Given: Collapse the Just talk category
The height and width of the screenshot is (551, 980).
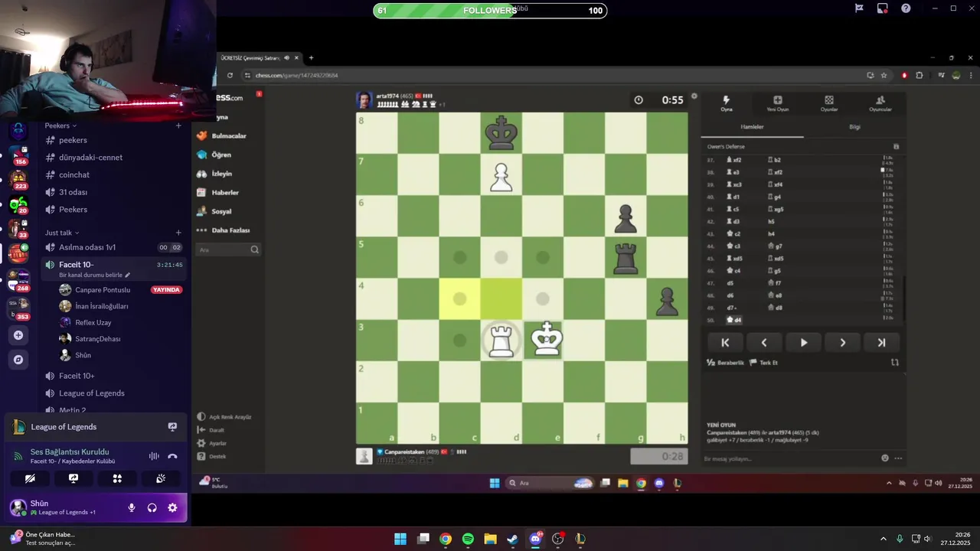Looking at the screenshot, I should [61, 233].
